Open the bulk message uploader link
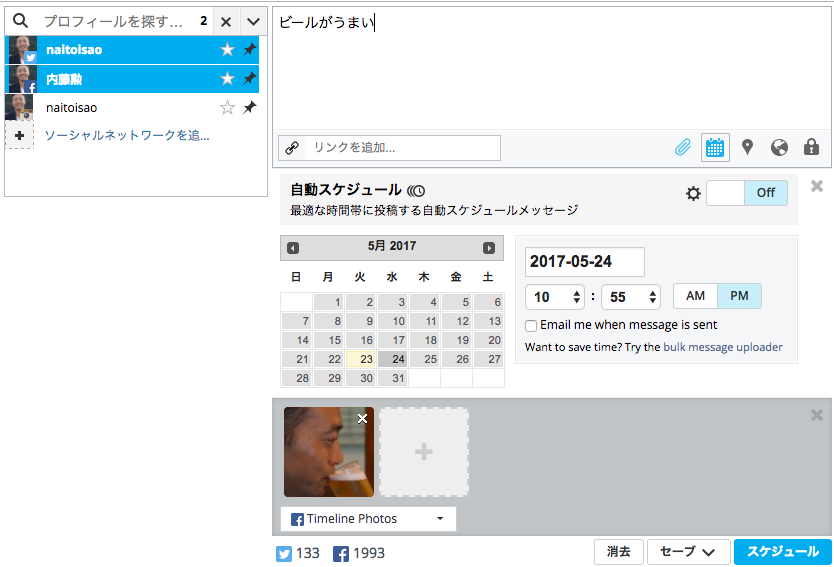The width and height of the screenshot is (834, 567). [723, 347]
